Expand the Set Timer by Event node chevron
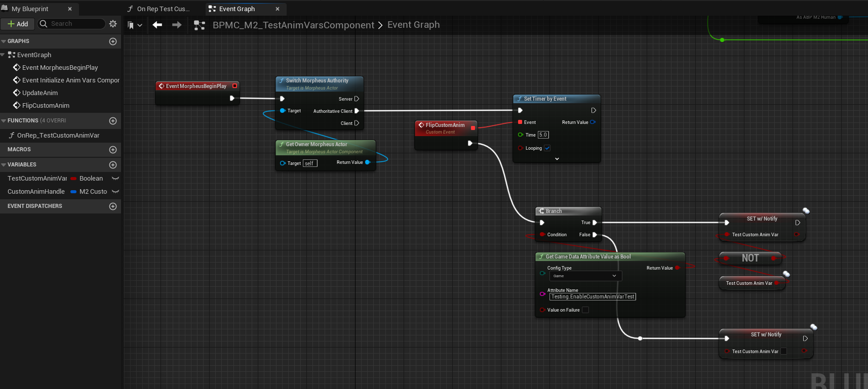Screen dimensions: 868x389 click(557, 159)
